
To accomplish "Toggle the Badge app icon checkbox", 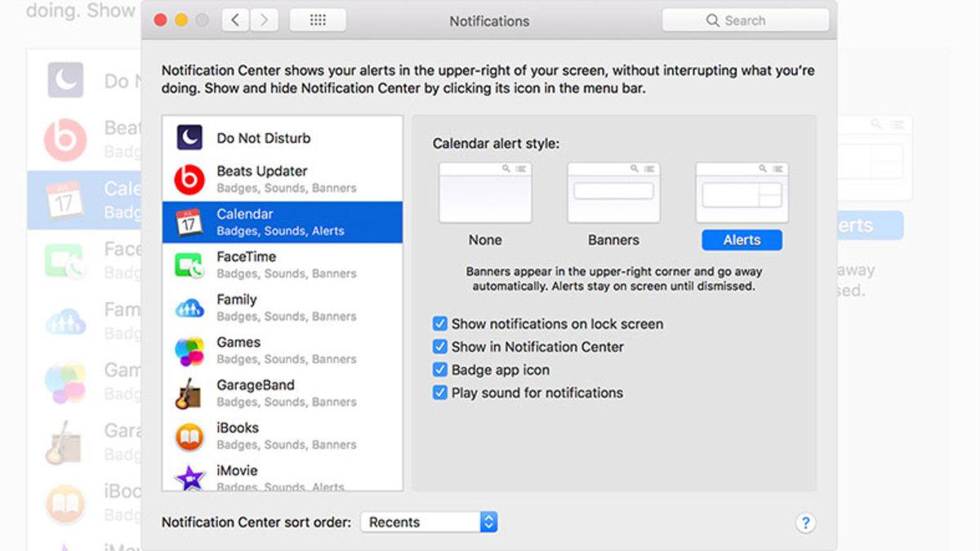I will (x=440, y=370).
